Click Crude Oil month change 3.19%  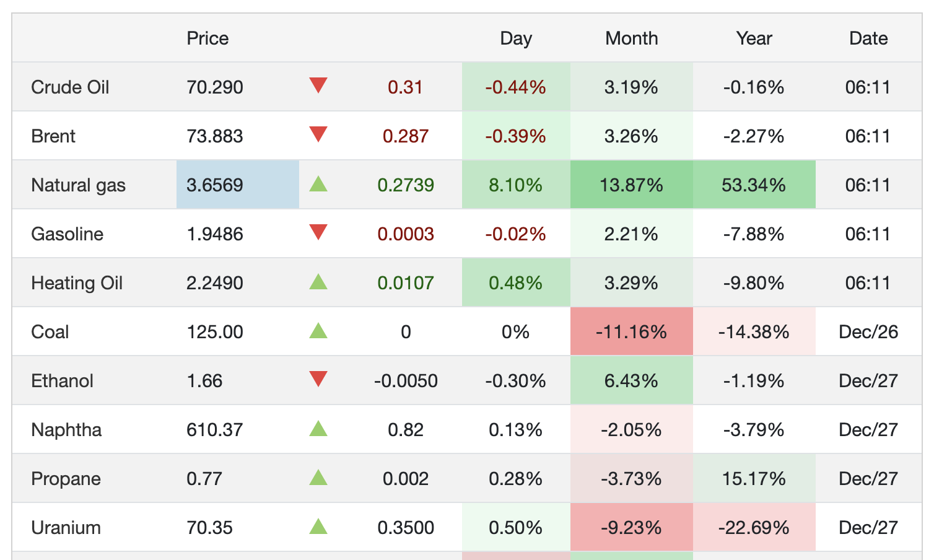click(x=632, y=87)
